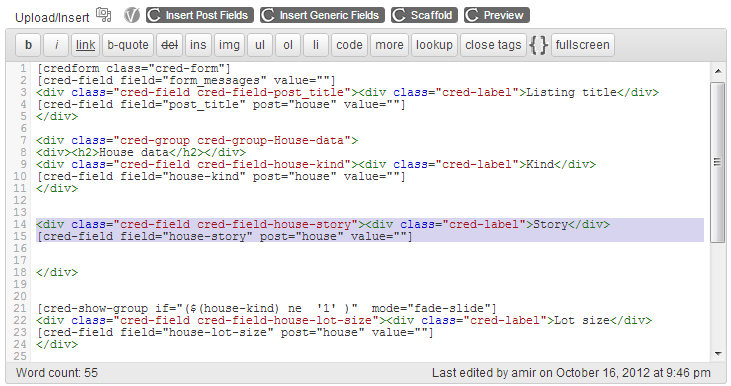The width and height of the screenshot is (731, 386).
Task: Click the 'Kind' label text on line 9
Action: coord(540,165)
